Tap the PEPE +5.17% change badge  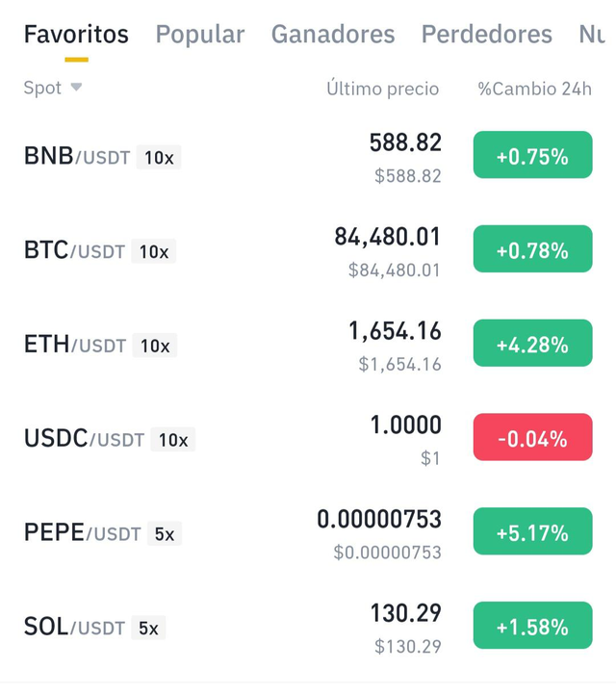532,531
